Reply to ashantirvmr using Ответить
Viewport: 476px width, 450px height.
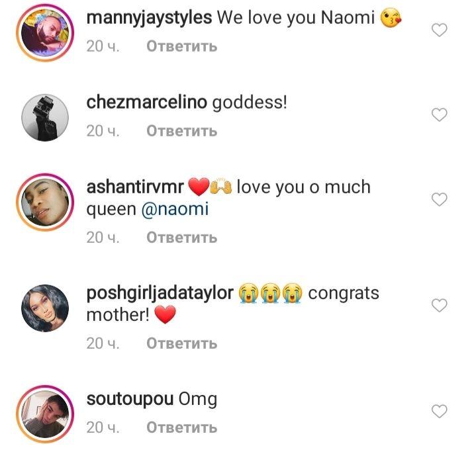tap(181, 237)
